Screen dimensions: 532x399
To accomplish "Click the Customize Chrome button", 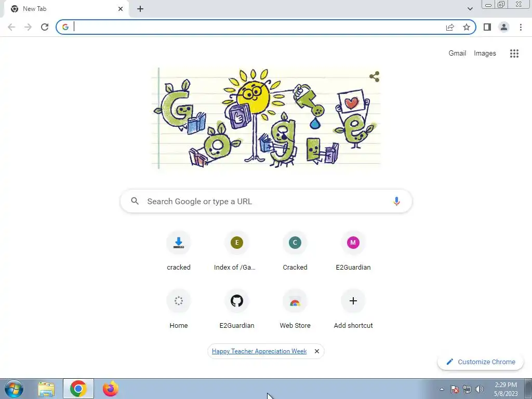I will point(481,362).
